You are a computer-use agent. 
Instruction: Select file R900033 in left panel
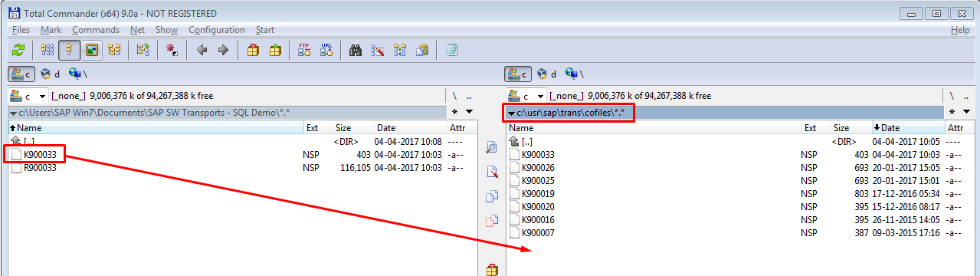(x=39, y=167)
